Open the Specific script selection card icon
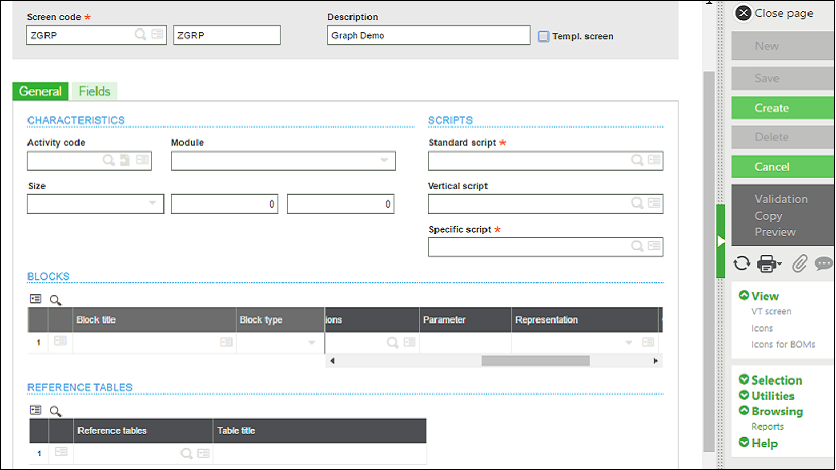The height and width of the screenshot is (470, 836). (x=654, y=246)
